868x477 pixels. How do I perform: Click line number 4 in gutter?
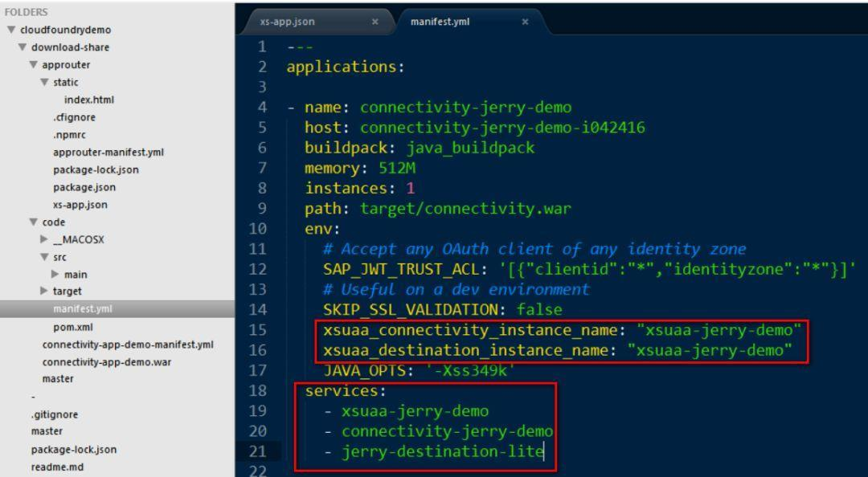click(262, 107)
